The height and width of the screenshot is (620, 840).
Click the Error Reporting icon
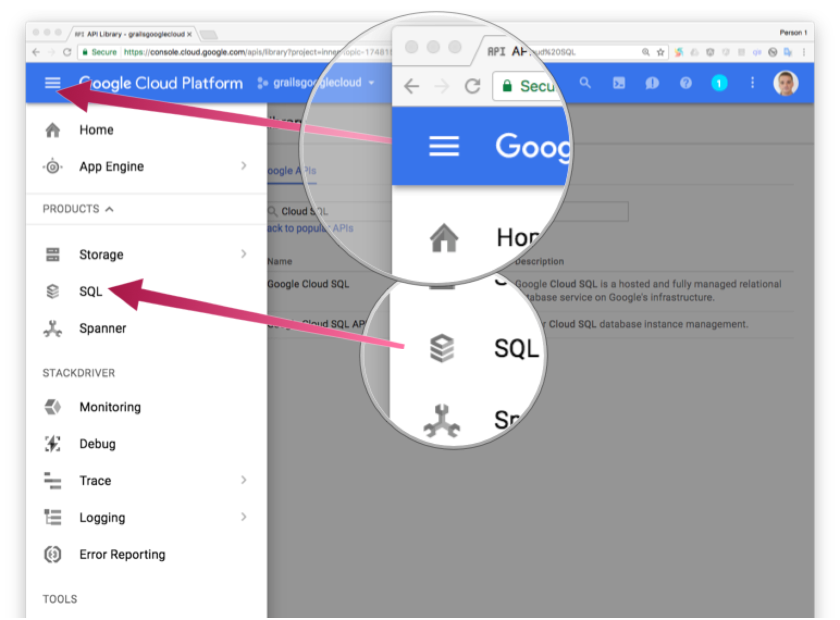53,554
